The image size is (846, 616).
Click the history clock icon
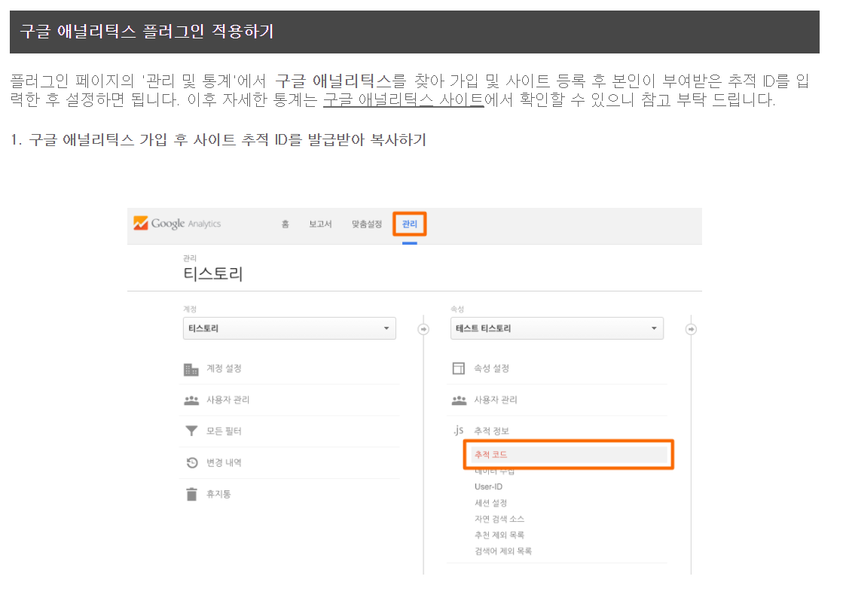click(191, 462)
